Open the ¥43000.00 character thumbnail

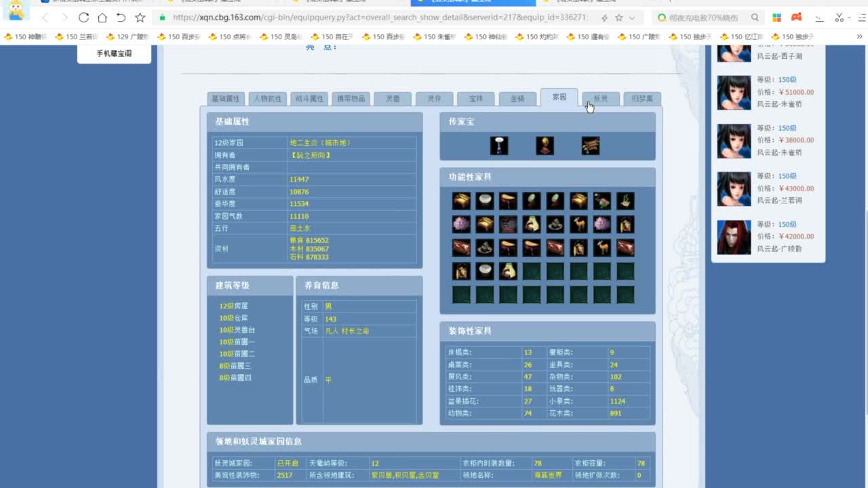pos(734,188)
